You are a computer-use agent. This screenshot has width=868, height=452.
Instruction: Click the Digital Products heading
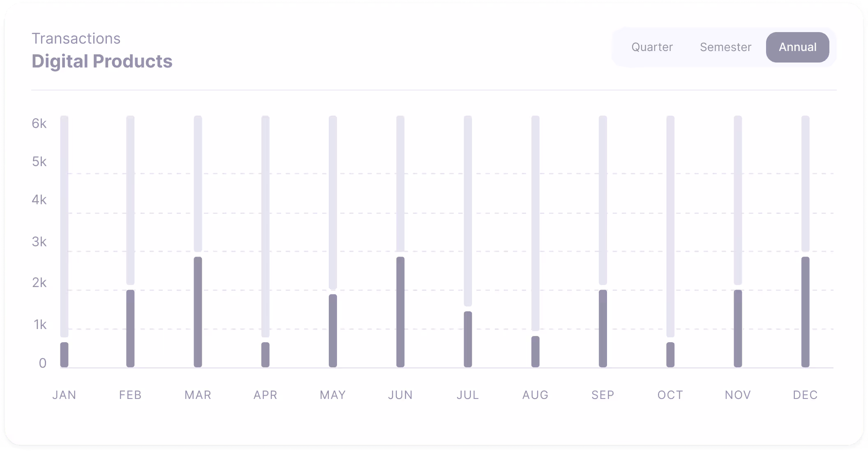tap(102, 61)
